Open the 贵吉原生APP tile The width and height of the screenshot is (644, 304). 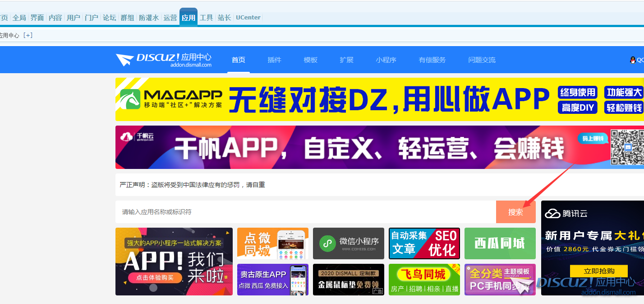pos(273,280)
